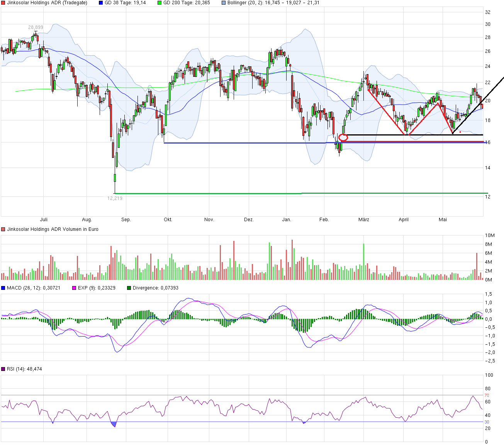This screenshot has height=447, width=504.
Task: Click the -2,5 MACD axis value
Action: [x=489, y=361]
